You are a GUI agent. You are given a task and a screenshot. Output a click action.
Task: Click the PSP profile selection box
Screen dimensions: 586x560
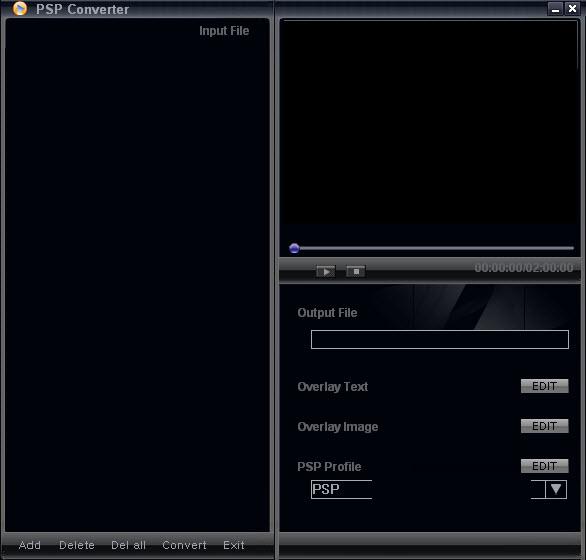[x=439, y=489]
